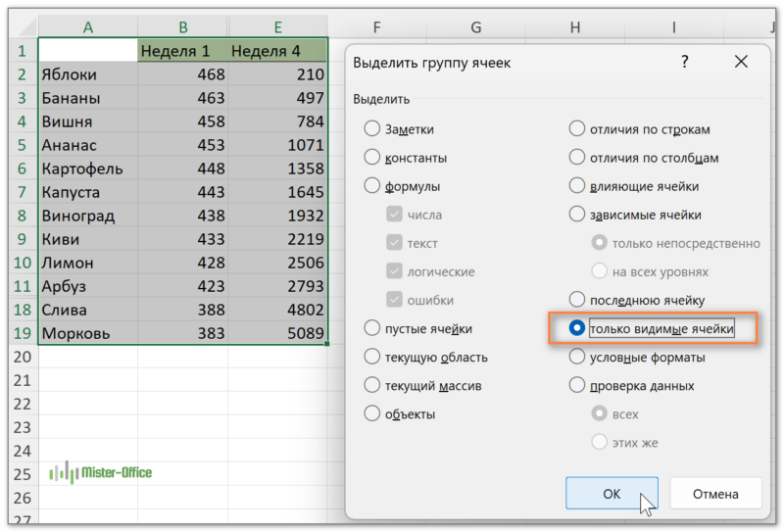Click the Отмена button

tap(715, 494)
